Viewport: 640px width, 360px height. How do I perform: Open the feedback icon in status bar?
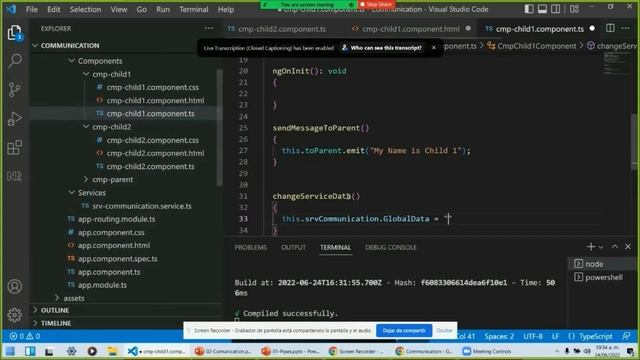(626, 336)
